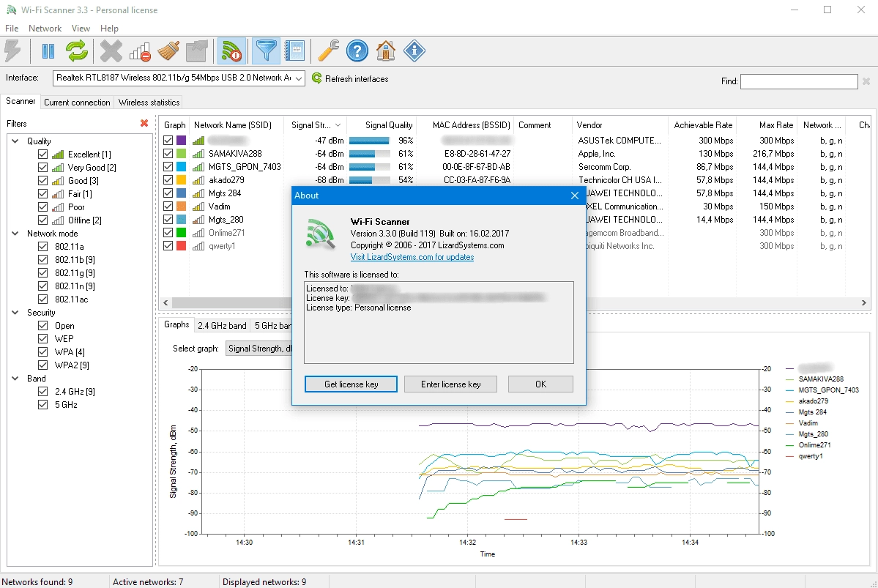This screenshot has height=588, width=878.
Task: Click the Refresh interfaces label
Action: (357, 79)
